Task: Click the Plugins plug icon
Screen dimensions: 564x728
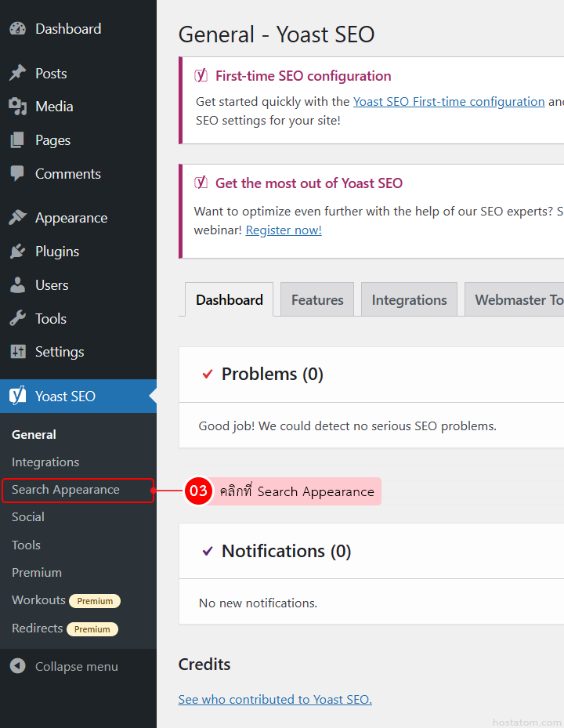Action: click(17, 252)
